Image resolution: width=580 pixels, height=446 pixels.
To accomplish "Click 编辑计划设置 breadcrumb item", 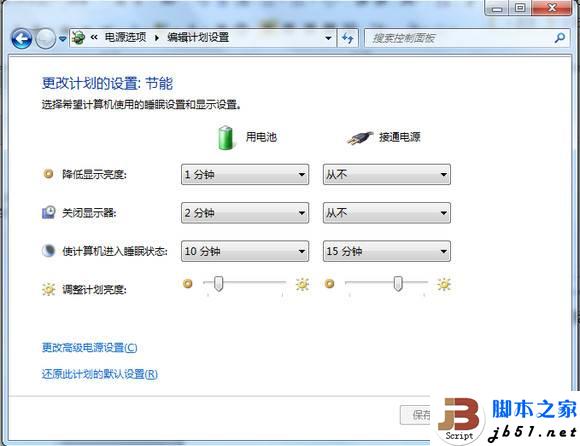I will click(198, 37).
